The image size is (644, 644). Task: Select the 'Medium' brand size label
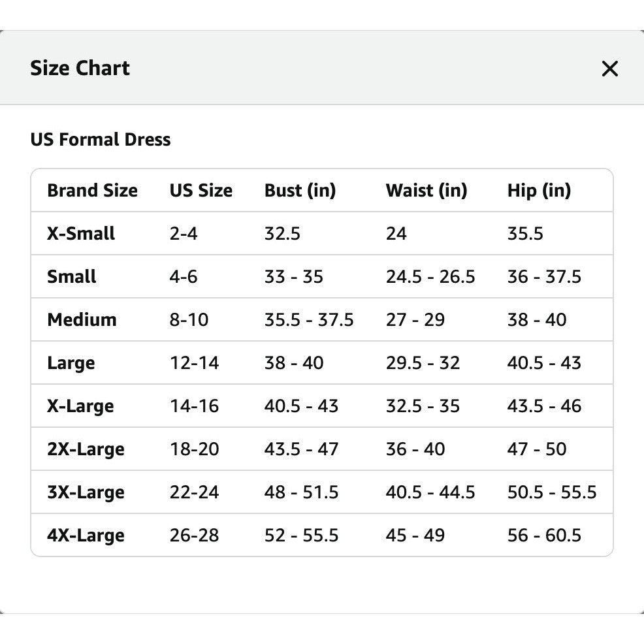(82, 320)
